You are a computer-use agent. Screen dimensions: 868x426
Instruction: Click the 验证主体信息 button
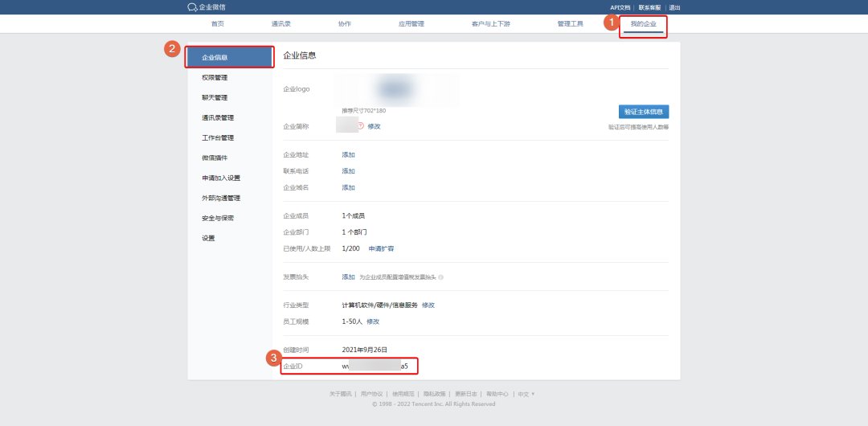pos(644,112)
